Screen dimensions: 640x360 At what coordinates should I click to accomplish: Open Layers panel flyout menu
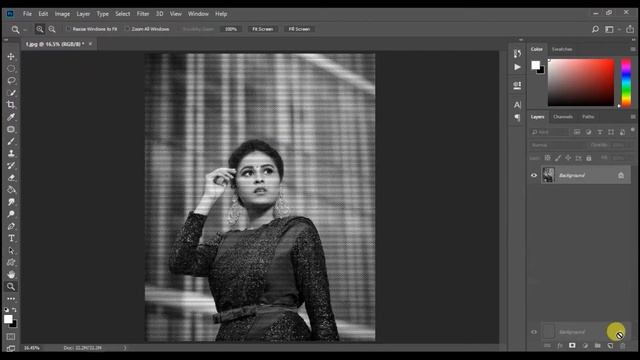click(633, 117)
